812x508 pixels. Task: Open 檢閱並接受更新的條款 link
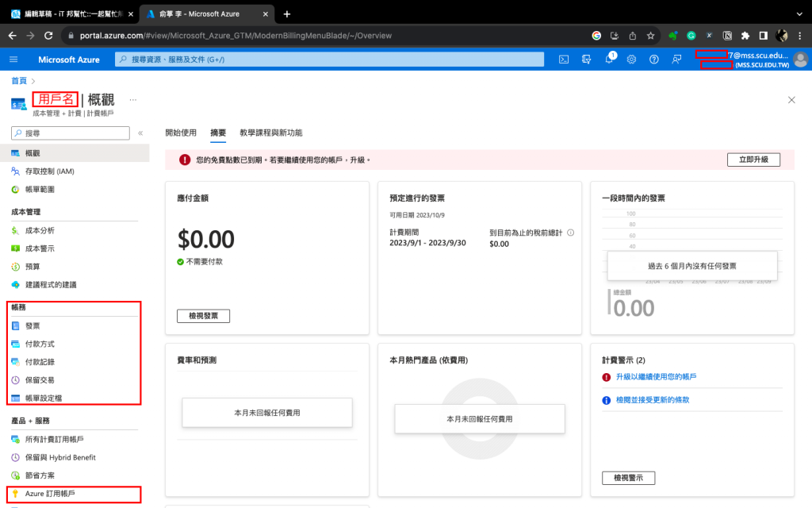653,400
